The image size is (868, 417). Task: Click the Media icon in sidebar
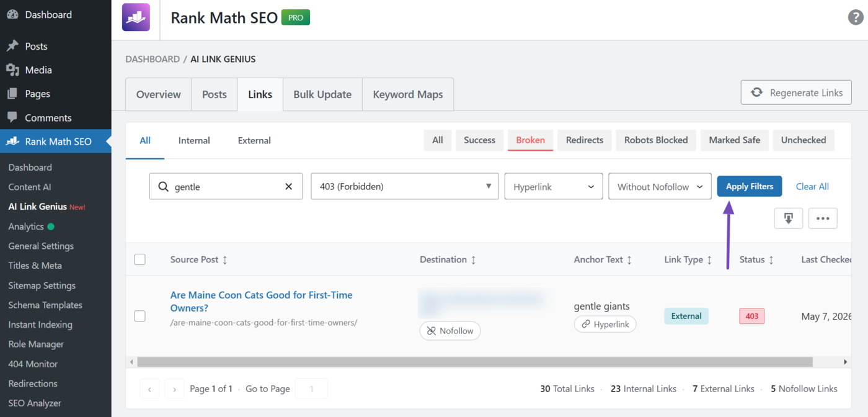[x=12, y=70]
